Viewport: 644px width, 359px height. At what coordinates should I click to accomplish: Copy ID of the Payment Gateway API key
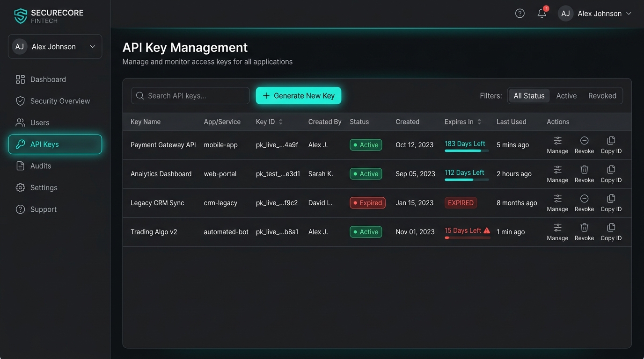pyautogui.click(x=611, y=145)
